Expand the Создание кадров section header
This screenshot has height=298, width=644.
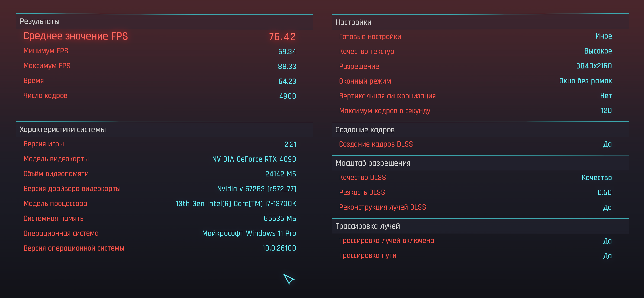[x=365, y=130]
